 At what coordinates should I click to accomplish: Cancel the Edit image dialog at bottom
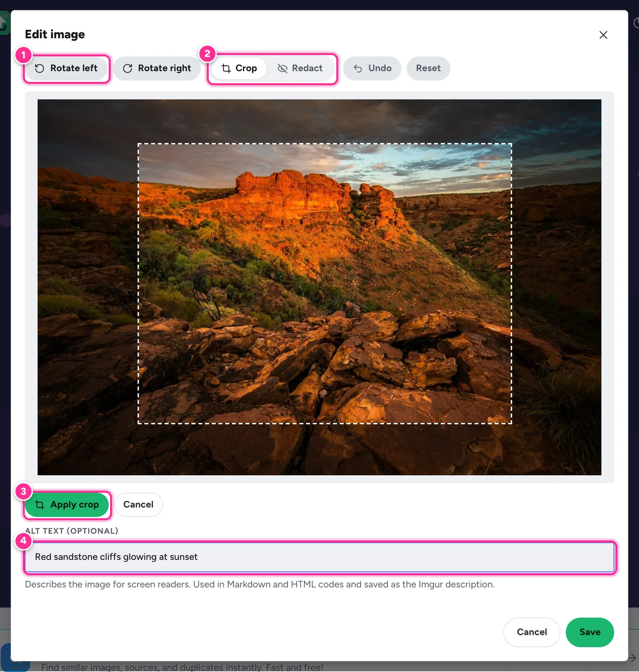(x=532, y=632)
